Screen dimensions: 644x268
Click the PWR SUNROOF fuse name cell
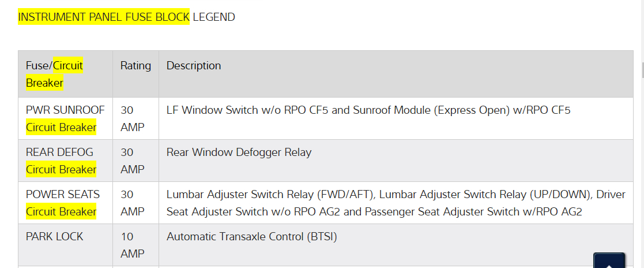(65, 110)
